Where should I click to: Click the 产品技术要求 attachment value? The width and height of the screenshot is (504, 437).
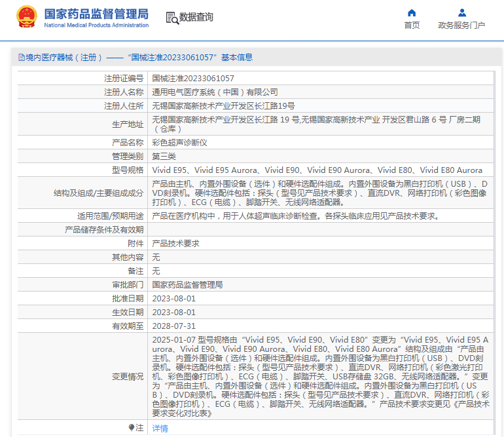pyautogui.click(x=175, y=244)
